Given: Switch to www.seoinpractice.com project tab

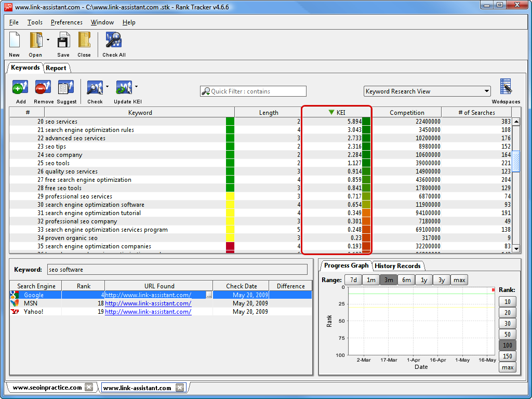Looking at the screenshot, I should 47,388.
